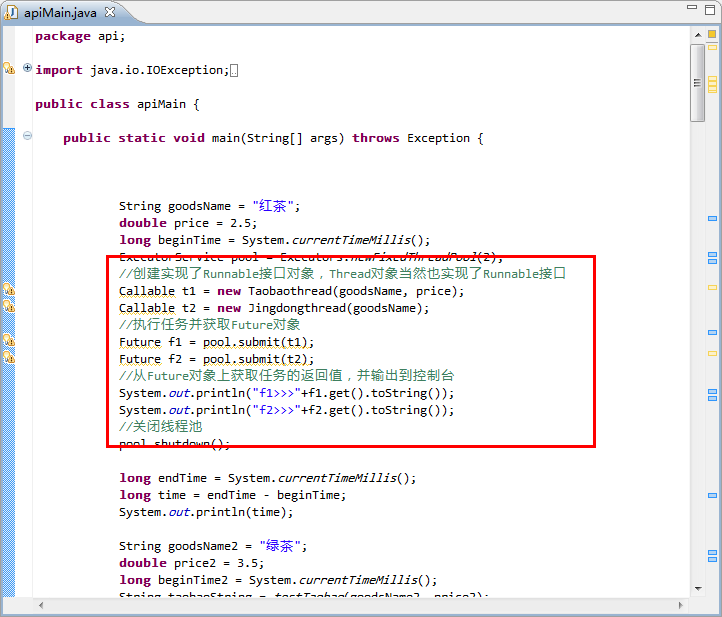722x617 pixels.
Task: Click the horizontal scrollbar right arrow
Action: pos(681,605)
